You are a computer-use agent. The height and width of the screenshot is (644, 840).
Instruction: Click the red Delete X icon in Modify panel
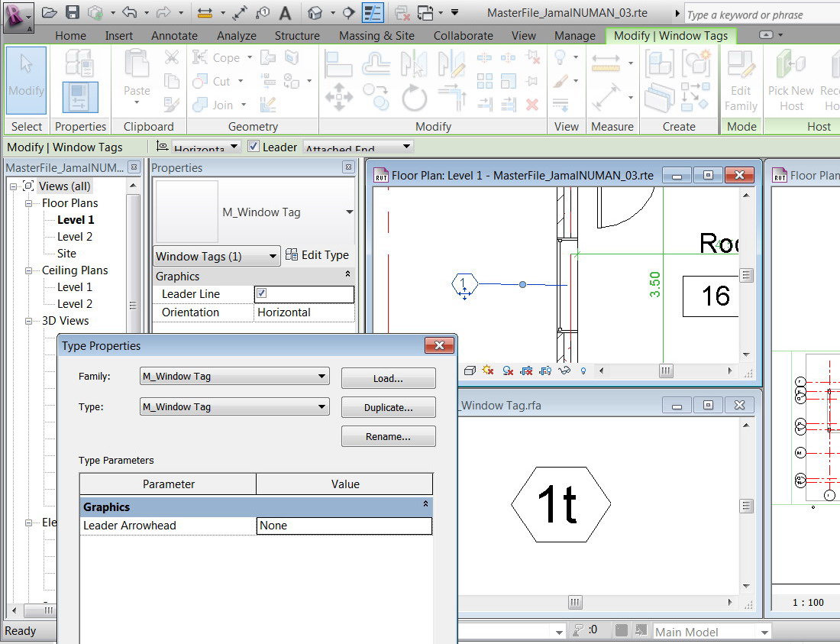click(532, 105)
